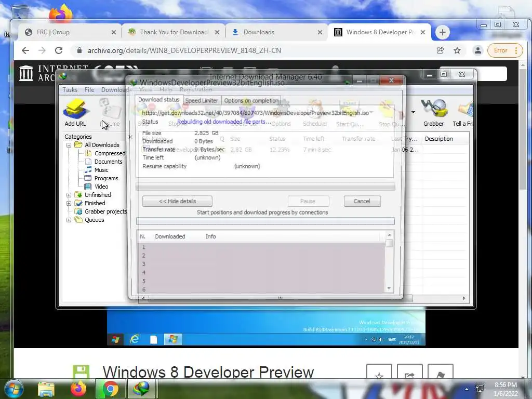Click the connections list vertical scrollbar
The image size is (532, 399).
click(x=389, y=262)
